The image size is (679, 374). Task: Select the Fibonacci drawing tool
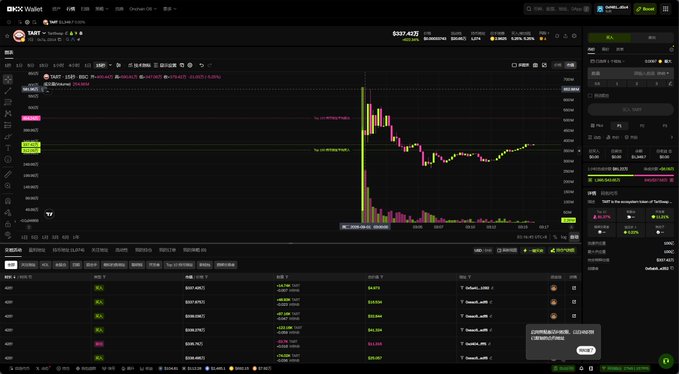8,102
